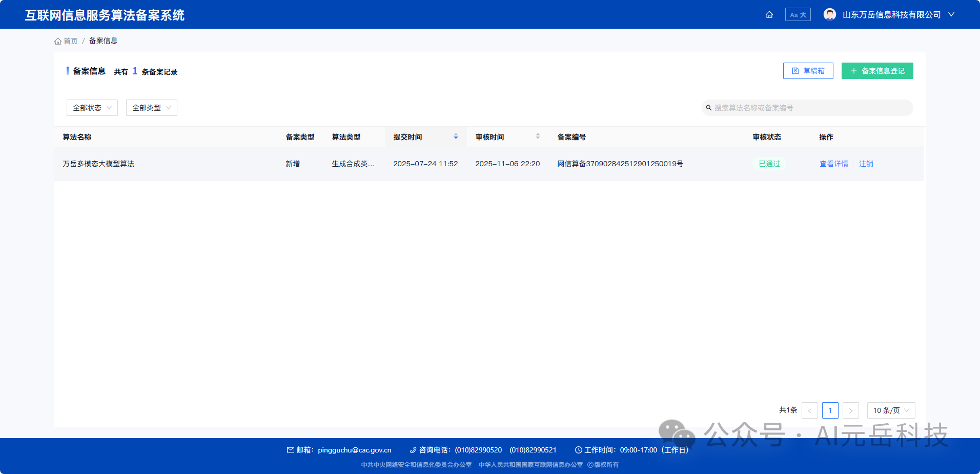Viewport: 980px width, 474px height.
Task: Sort the table by 提交时间
Action: (455, 136)
